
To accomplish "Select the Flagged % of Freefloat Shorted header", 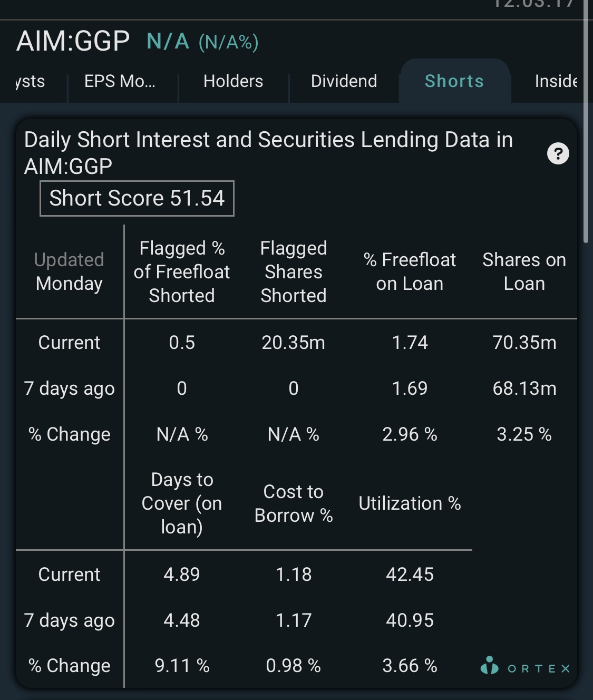I will click(182, 272).
